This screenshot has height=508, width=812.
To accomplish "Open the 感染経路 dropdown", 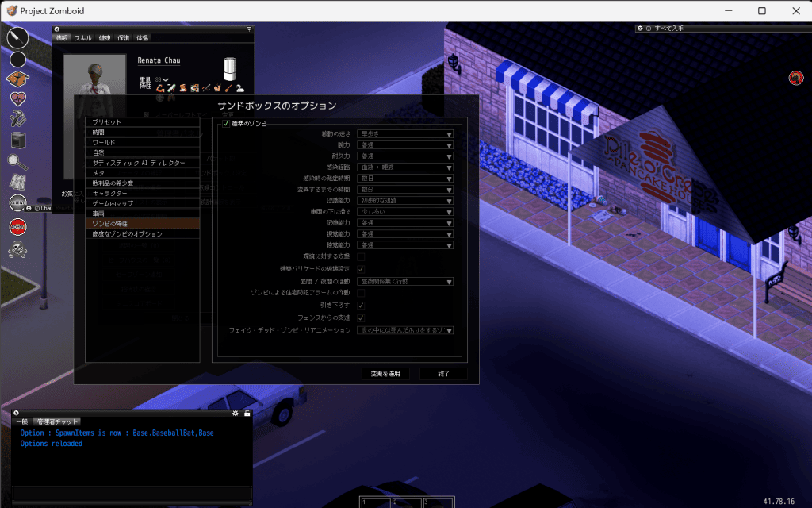I will 405,167.
